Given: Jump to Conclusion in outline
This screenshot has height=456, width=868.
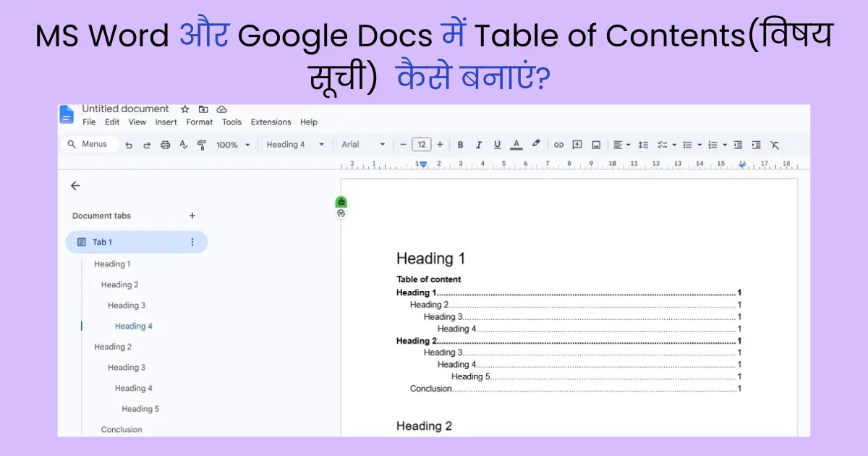Looking at the screenshot, I should (122, 429).
